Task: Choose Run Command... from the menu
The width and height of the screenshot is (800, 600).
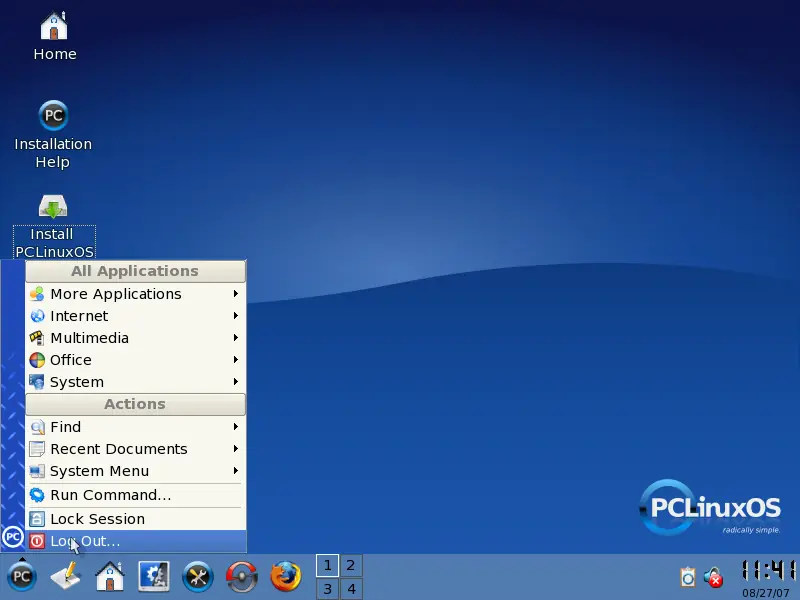Action: [x=136, y=495]
